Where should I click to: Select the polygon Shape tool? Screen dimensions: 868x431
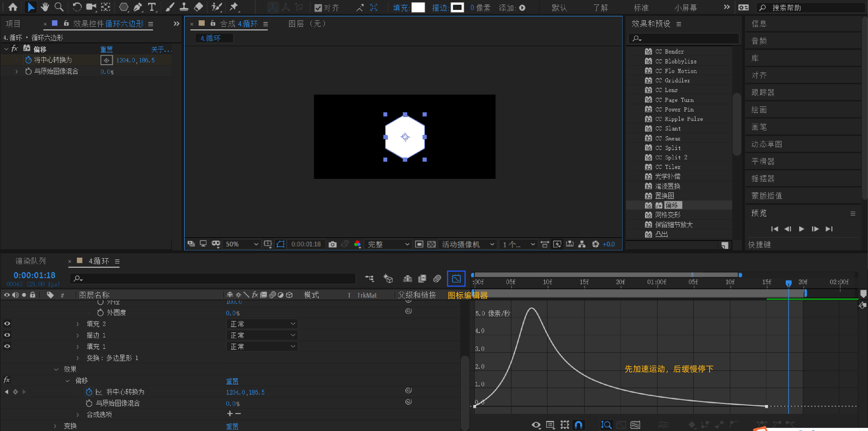124,7
